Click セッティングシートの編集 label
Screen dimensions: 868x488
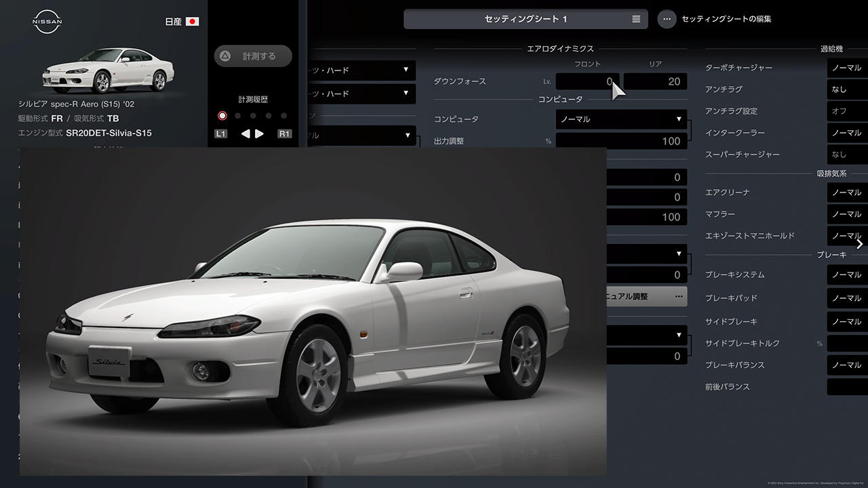[726, 19]
